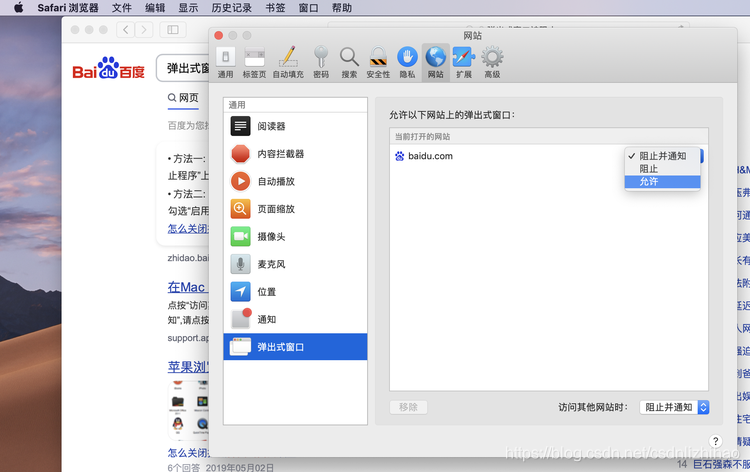Click the result thumbnail image in Safari
Image resolution: width=750 pixels, height=472 pixels.
click(189, 411)
